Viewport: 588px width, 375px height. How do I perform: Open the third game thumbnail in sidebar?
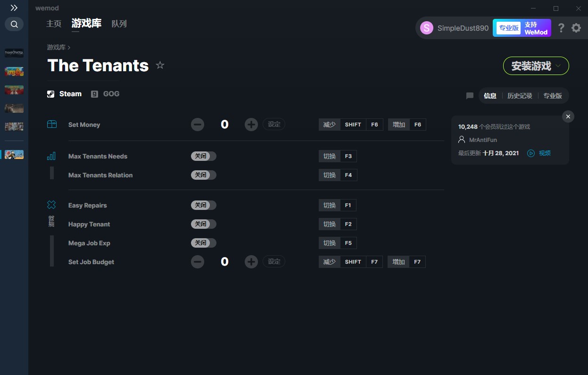pos(14,90)
